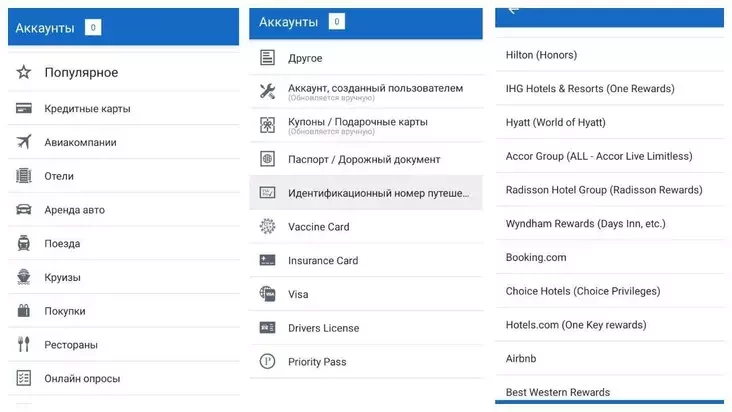This screenshot has width=732, height=412.
Task: Tap the gift icon for Купоны / Подарочные карты
Action: 267,125
